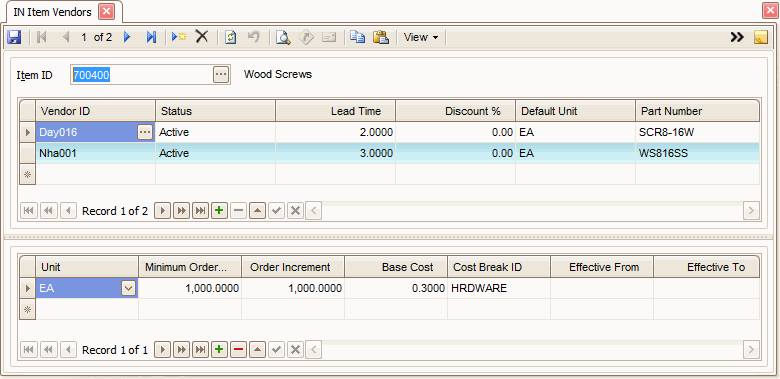Select the Nha001 vendor row
The image size is (780, 379).
pos(390,153)
